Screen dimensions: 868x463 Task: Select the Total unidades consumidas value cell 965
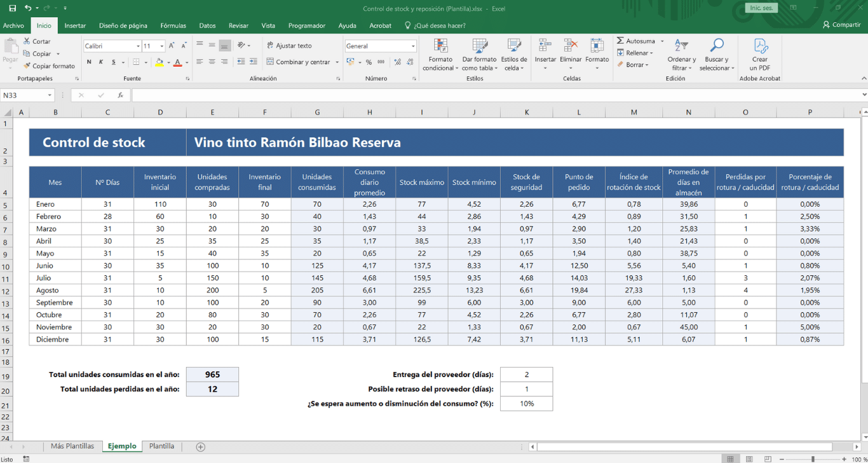click(x=212, y=375)
